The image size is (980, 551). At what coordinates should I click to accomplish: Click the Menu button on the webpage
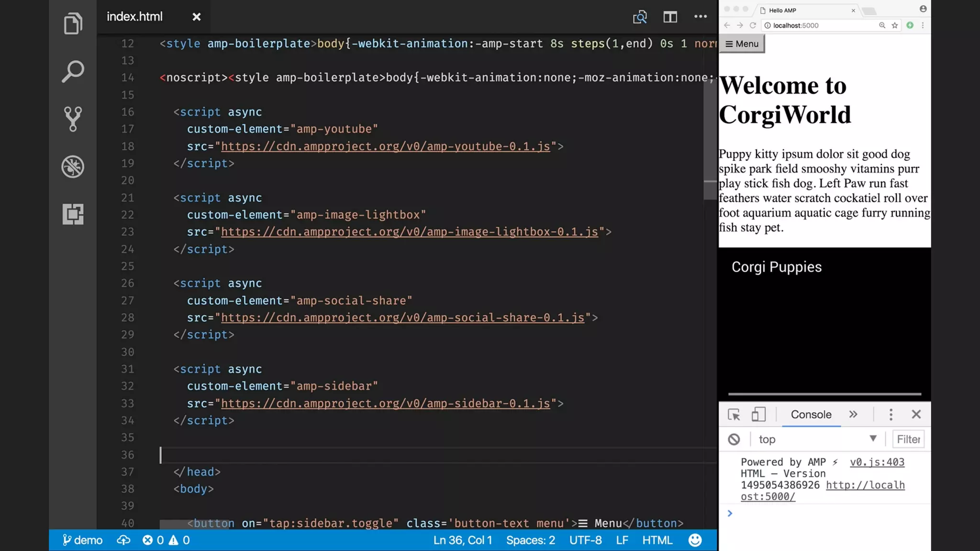click(742, 44)
